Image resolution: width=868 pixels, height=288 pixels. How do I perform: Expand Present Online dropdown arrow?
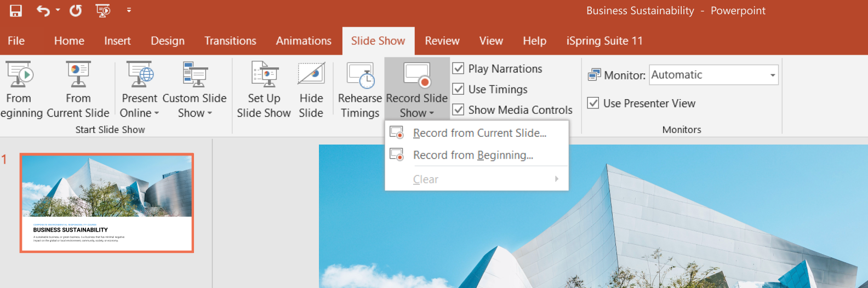click(x=157, y=113)
